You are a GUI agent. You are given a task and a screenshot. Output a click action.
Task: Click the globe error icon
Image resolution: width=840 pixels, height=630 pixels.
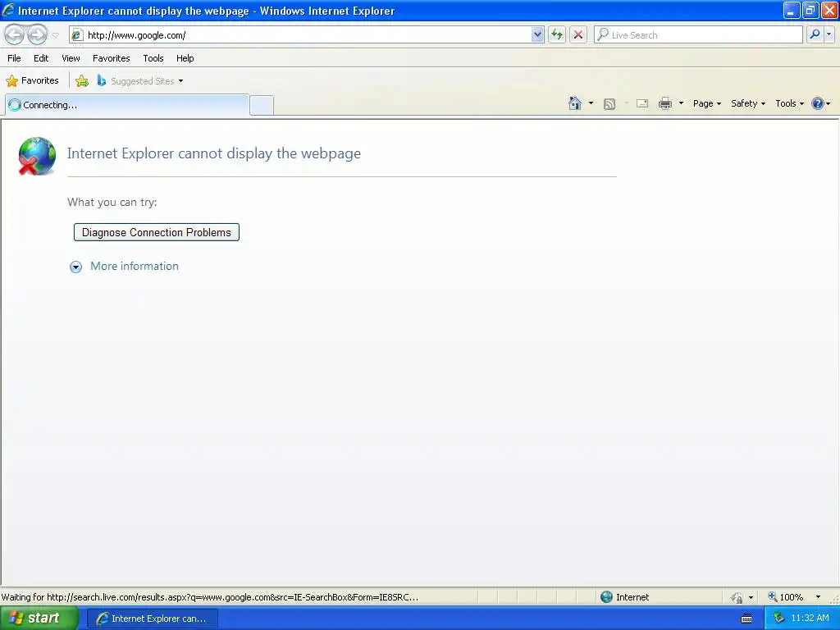(37, 156)
